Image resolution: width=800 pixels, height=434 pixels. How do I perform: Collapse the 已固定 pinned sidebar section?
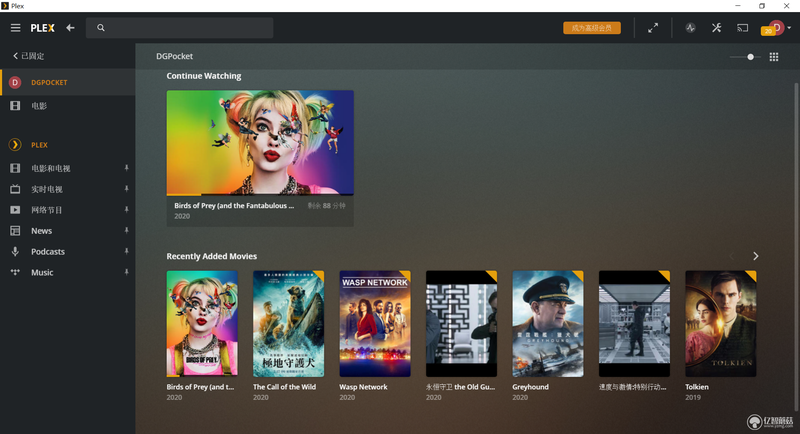29,56
